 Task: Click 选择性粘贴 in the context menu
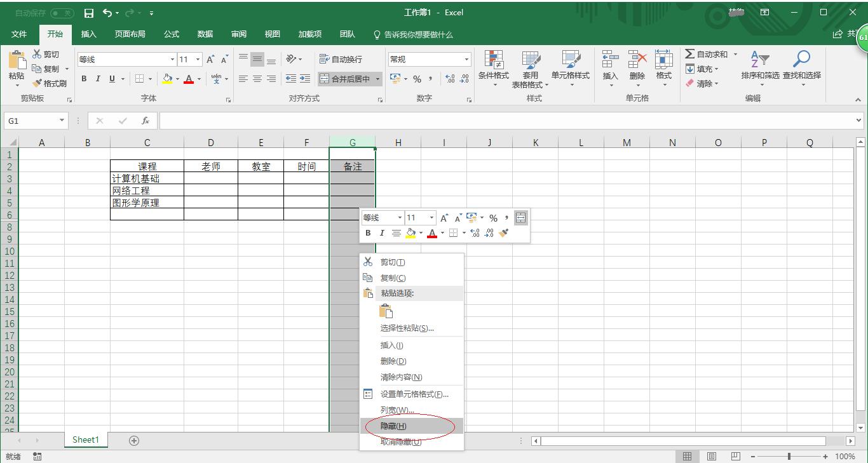tap(407, 328)
